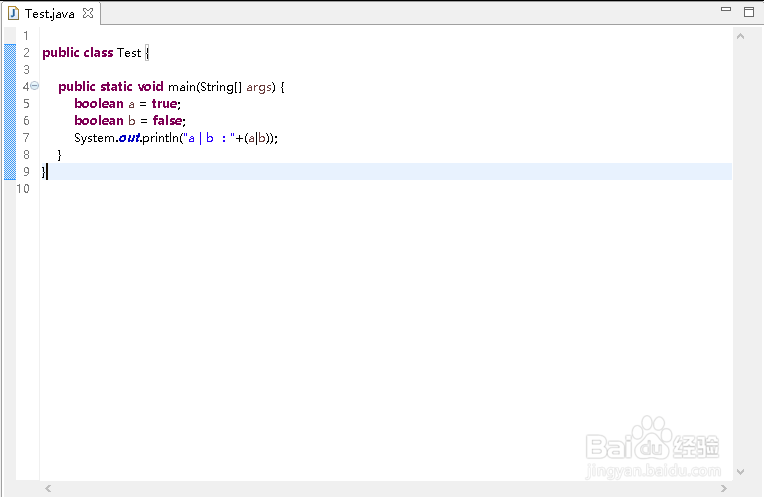Click the Java file icon on Test.java tab
This screenshot has height=497, width=764.
point(14,13)
